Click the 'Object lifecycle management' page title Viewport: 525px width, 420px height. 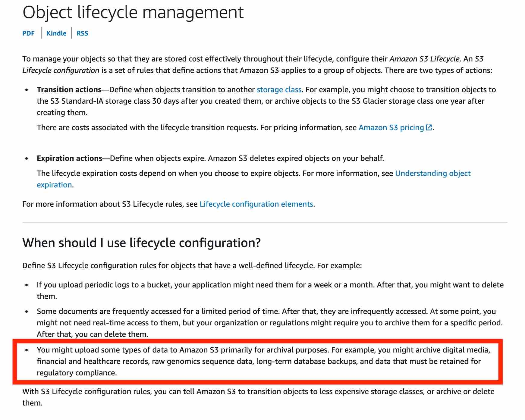point(133,13)
